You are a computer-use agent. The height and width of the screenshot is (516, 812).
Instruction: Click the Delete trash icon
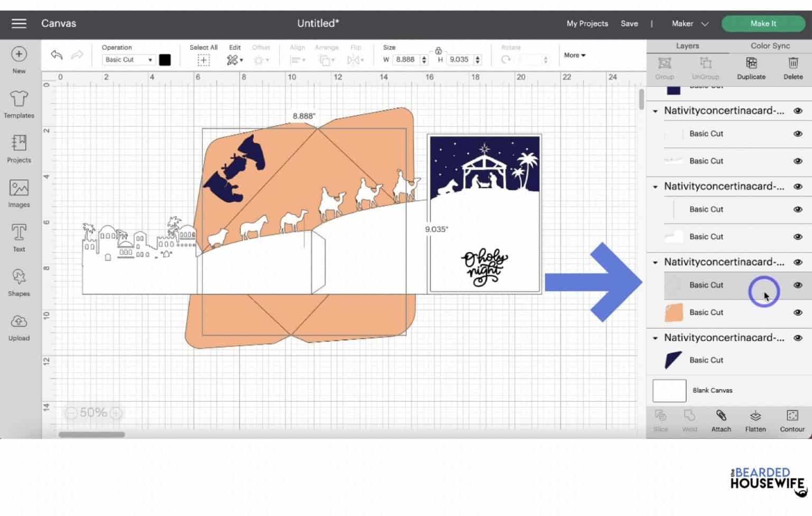[792, 68]
